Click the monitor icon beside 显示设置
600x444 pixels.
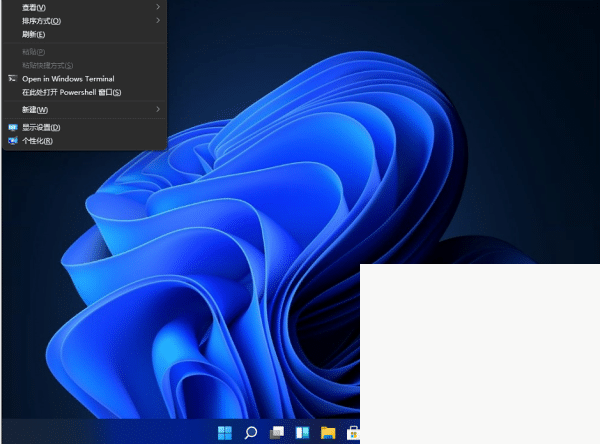(12, 127)
